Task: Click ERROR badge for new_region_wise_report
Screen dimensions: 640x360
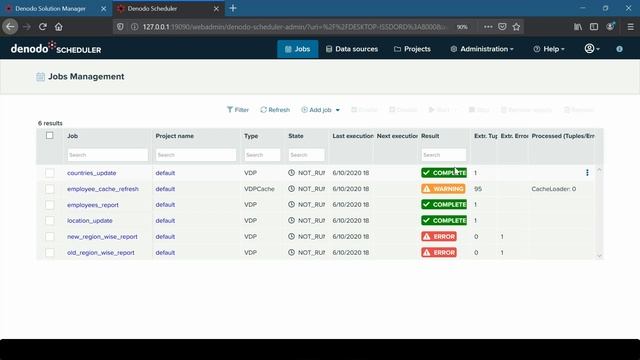Action: [439, 236]
